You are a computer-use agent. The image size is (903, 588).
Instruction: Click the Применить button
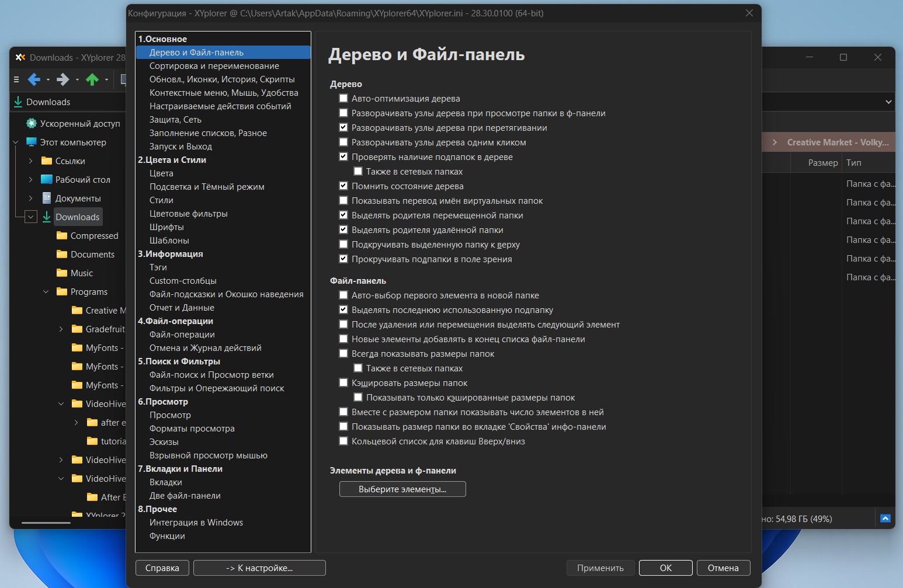[600, 568]
